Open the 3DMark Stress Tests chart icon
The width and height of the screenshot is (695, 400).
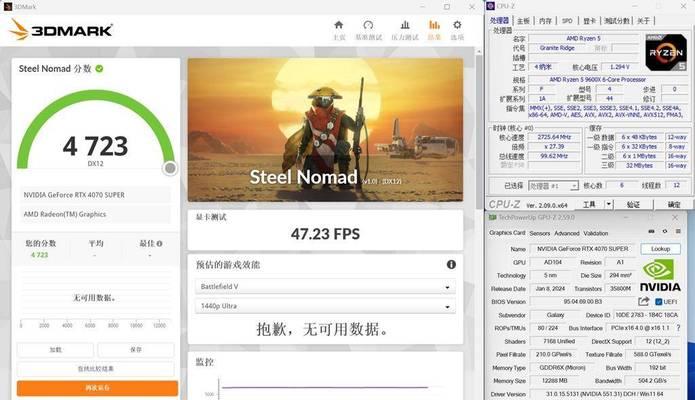point(405,25)
